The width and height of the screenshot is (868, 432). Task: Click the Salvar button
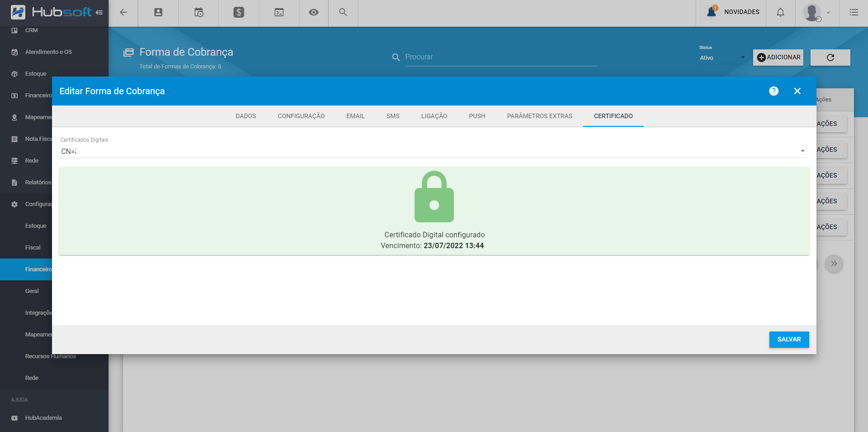pyautogui.click(x=789, y=340)
